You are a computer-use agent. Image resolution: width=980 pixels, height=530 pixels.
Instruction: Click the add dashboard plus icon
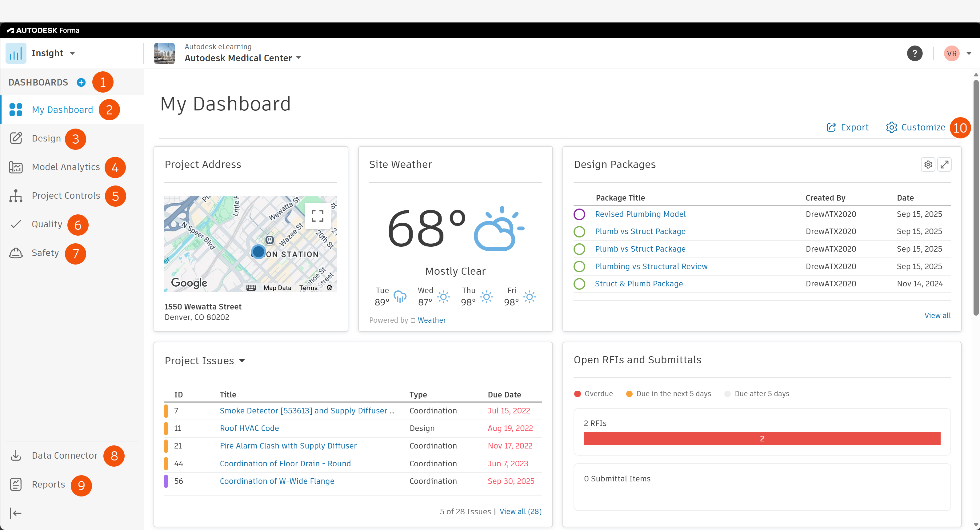pos(81,82)
